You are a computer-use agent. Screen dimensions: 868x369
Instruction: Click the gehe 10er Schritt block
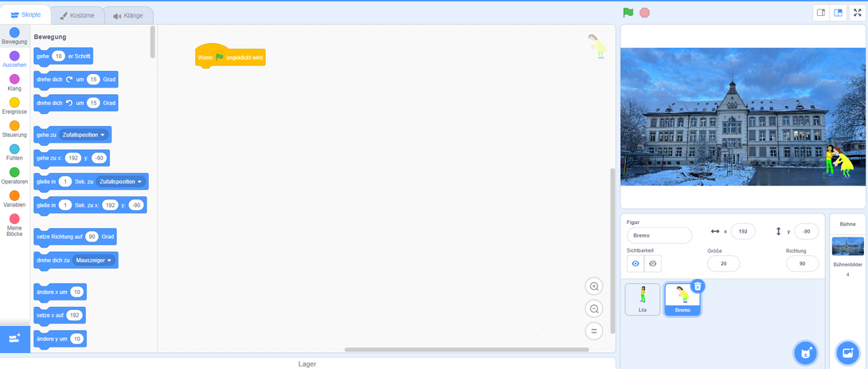[x=63, y=57]
